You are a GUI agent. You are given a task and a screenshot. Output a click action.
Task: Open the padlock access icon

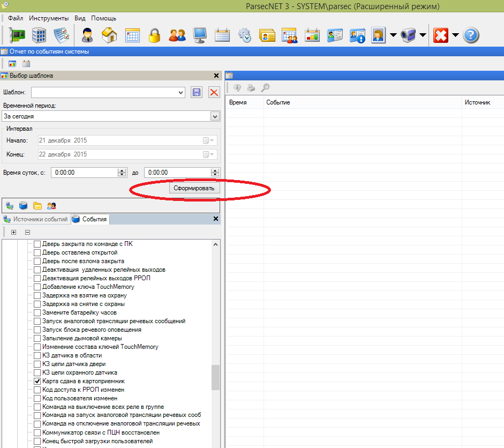(154, 35)
